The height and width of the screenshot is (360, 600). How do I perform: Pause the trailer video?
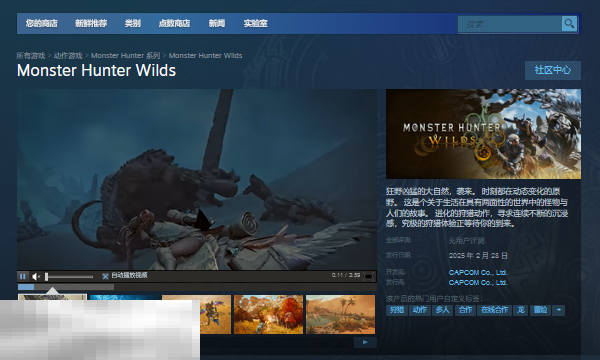pyautogui.click(x=23, y=276)
